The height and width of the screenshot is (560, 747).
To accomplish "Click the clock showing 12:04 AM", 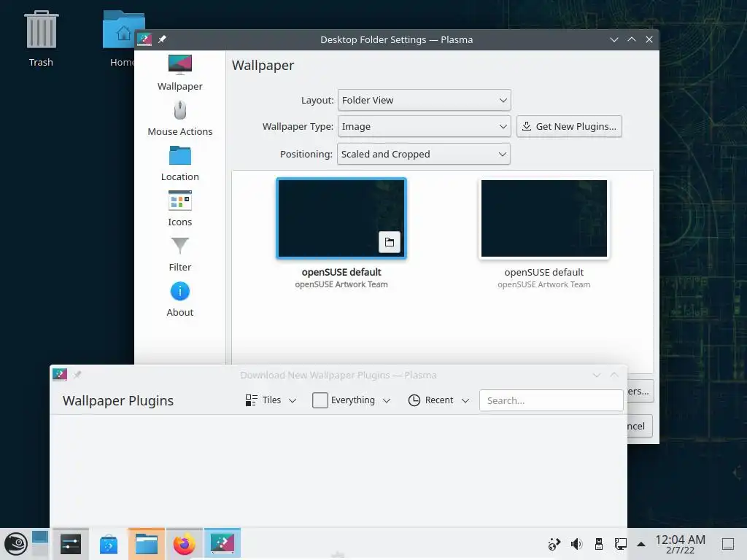I will pyautogui.click(x=680, y=544).
